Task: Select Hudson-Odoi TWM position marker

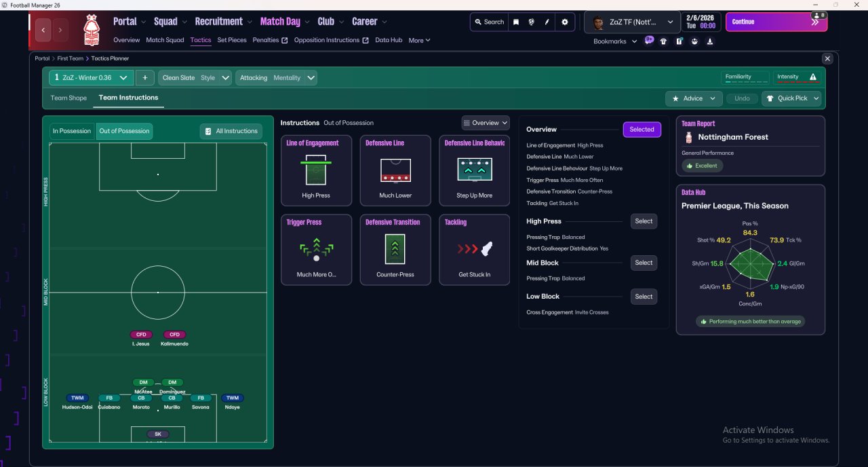Action: point(77,398)
